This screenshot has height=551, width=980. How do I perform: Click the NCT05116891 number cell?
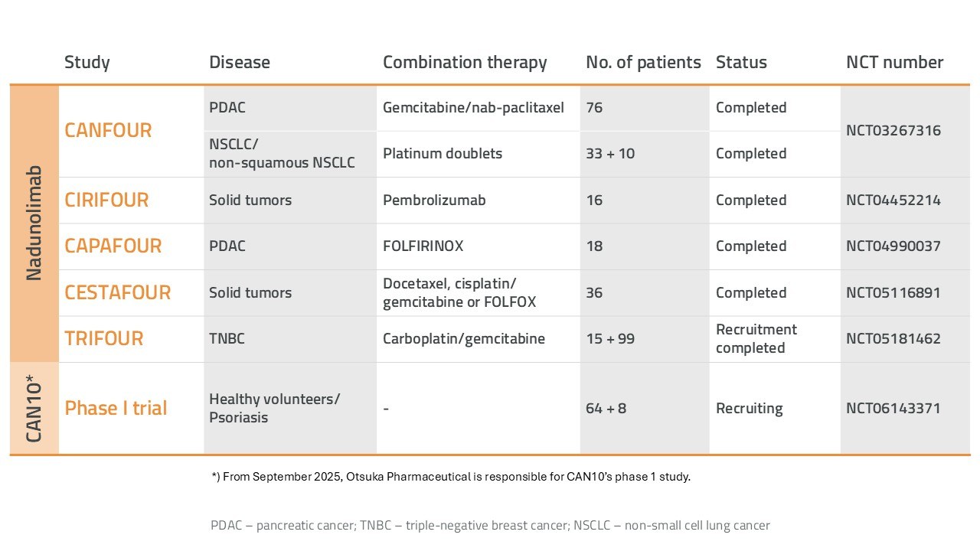pyautogui.click(x=893, y=292)
